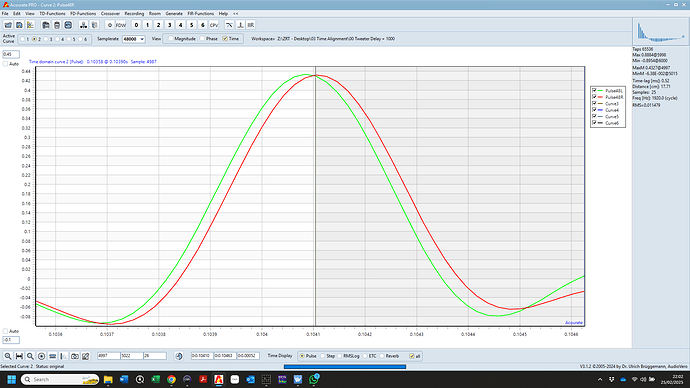Click the CPV toolbar button
The height and width of the screenshot is (388, 690).
point(214,25)
